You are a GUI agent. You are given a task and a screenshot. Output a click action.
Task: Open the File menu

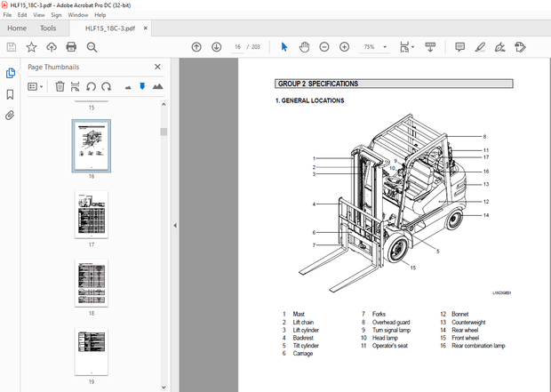click(7, 15)
